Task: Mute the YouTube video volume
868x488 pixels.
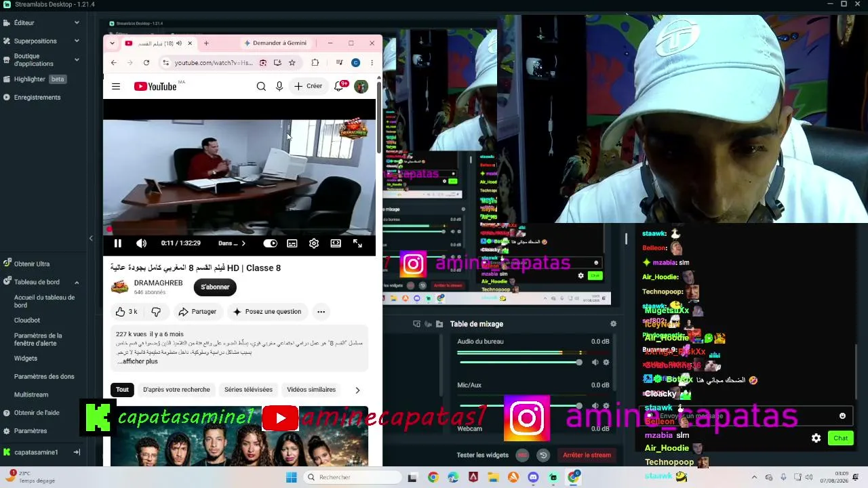Action: (141, 243)
